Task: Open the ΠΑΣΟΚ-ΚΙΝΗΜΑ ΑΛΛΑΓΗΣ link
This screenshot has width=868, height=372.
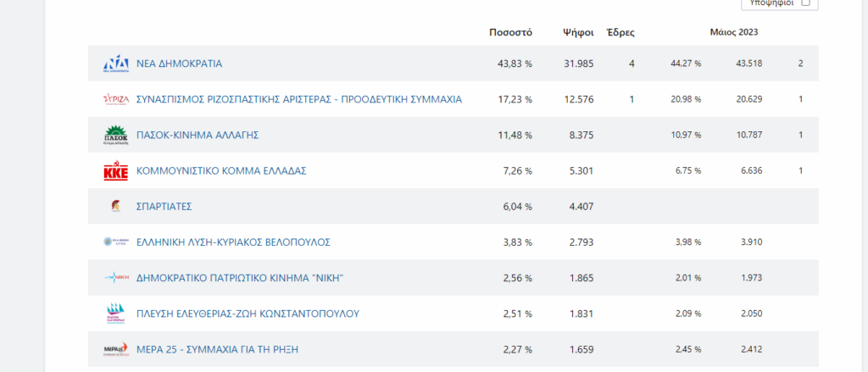Action: click(x=198, y=135)
